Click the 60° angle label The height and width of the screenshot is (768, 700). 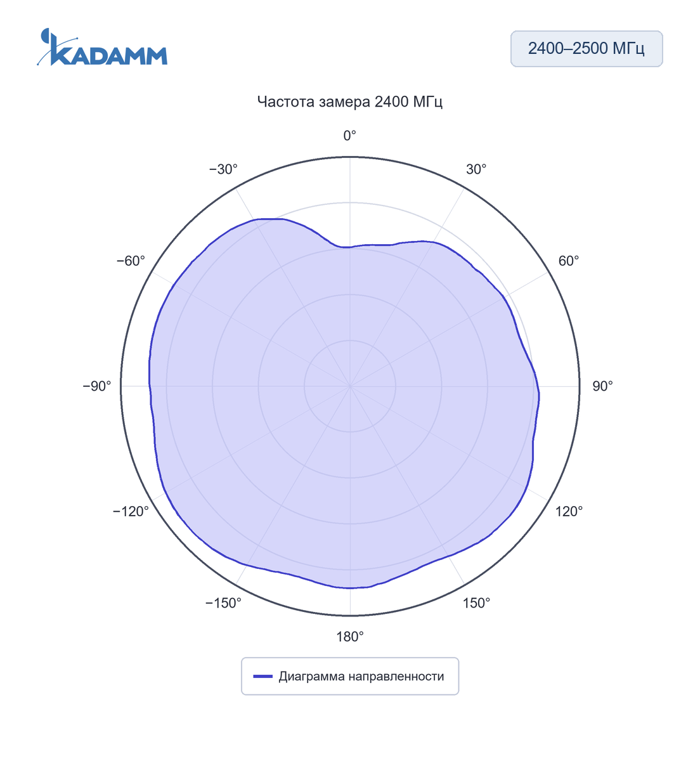[569, 261]
